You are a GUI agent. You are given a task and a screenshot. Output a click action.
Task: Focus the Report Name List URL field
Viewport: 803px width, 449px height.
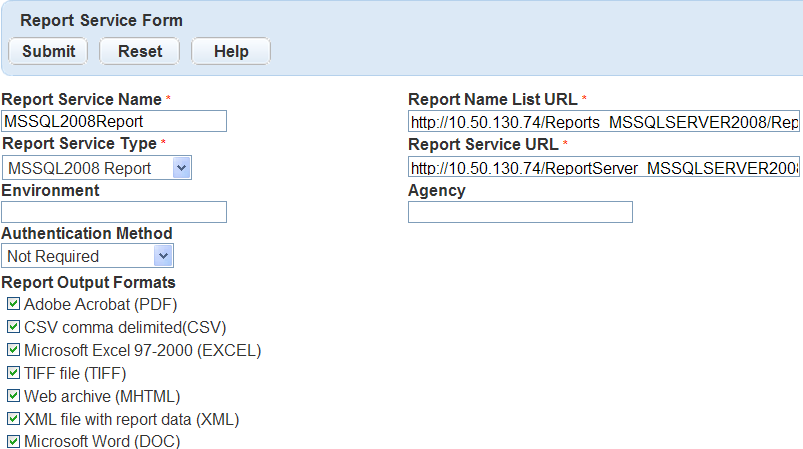(x=604, y=122)
